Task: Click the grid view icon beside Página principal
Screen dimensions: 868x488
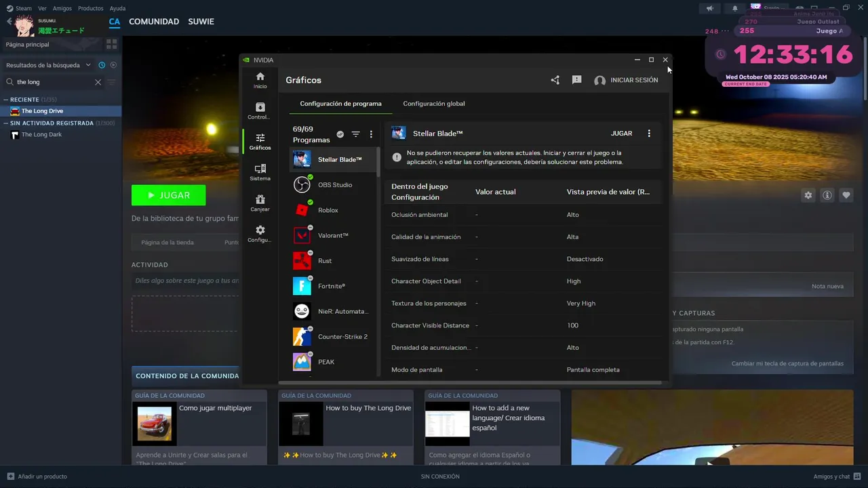Action: pyautogui.click(x=111, y=44)
